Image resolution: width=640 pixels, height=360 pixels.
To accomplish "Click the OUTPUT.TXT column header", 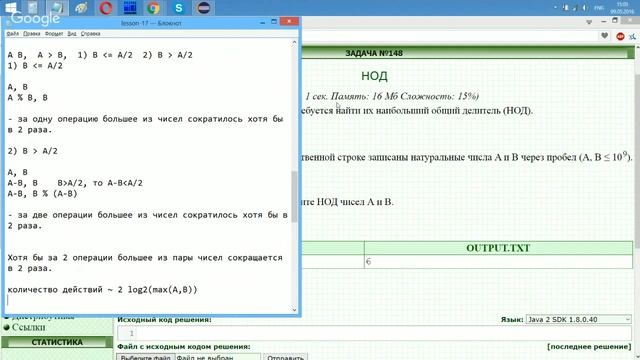I will (x=498, y=248).
